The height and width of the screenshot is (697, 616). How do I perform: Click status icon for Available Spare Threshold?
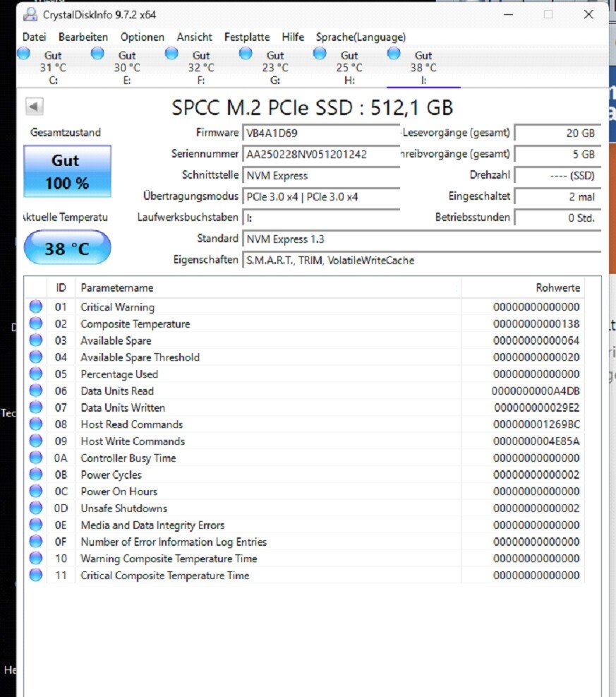[x=36, y=357]
